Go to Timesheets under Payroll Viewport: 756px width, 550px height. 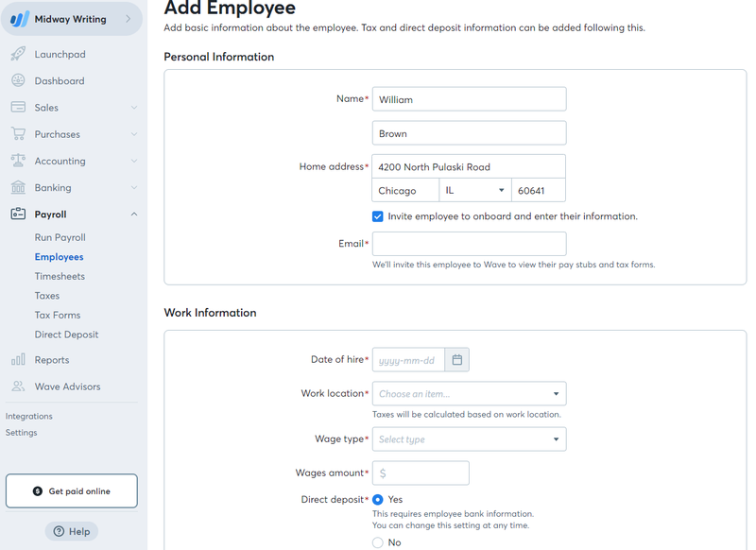[60, 276]
